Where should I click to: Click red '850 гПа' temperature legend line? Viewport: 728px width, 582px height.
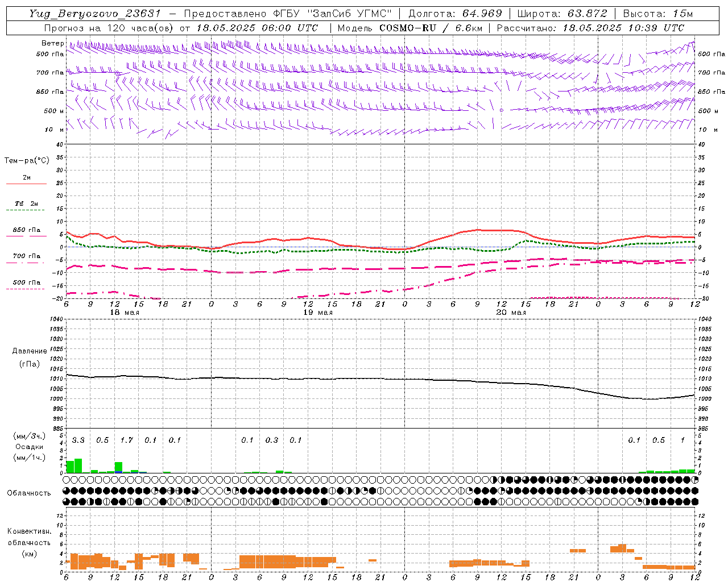26,236
